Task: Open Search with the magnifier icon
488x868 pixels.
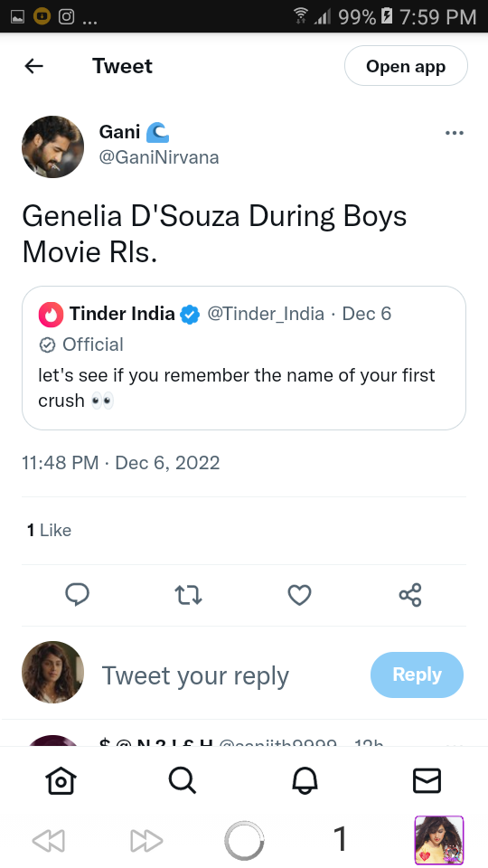Action: pos(183,781)
